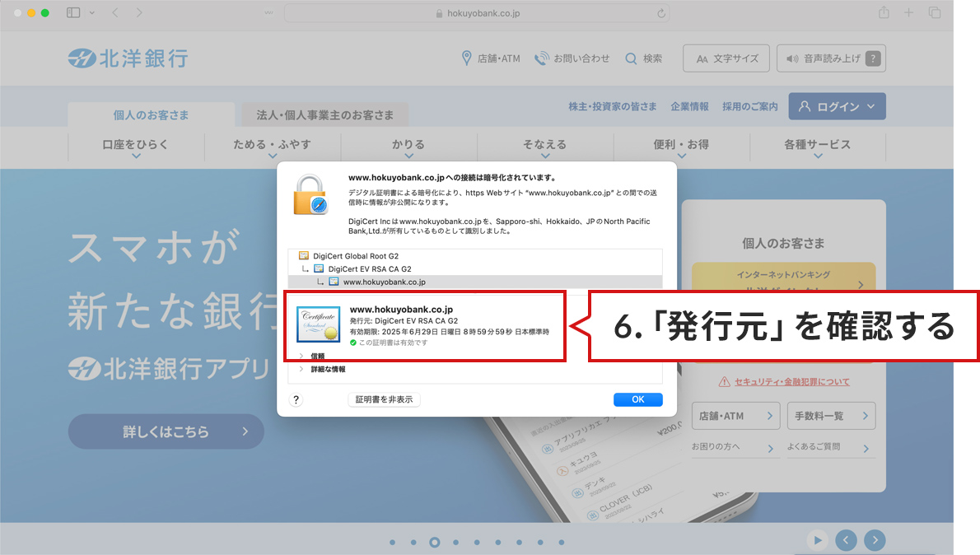980x555 pixels.
Task: Select www.hokuyobank.co.jp certificate row
Action: click(x=475, y=282)
